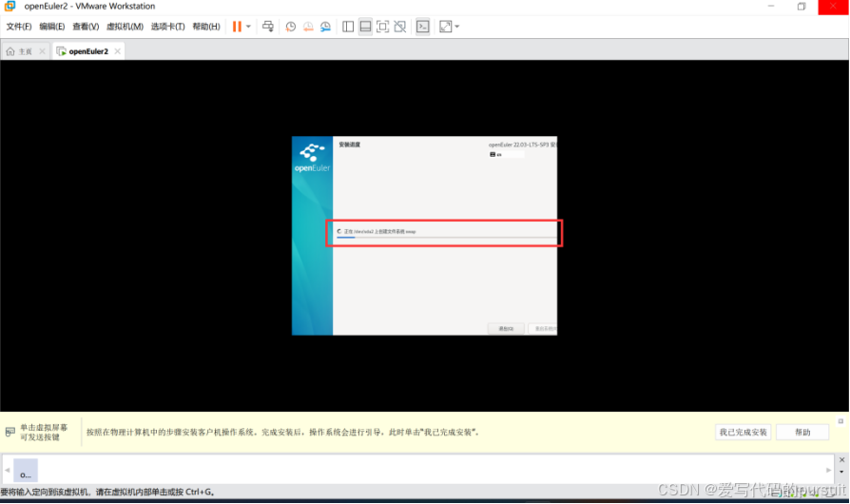
Task: Click the 单击虚拟屏幕可发送按键 hint text
Action: [x=44, y=433]
